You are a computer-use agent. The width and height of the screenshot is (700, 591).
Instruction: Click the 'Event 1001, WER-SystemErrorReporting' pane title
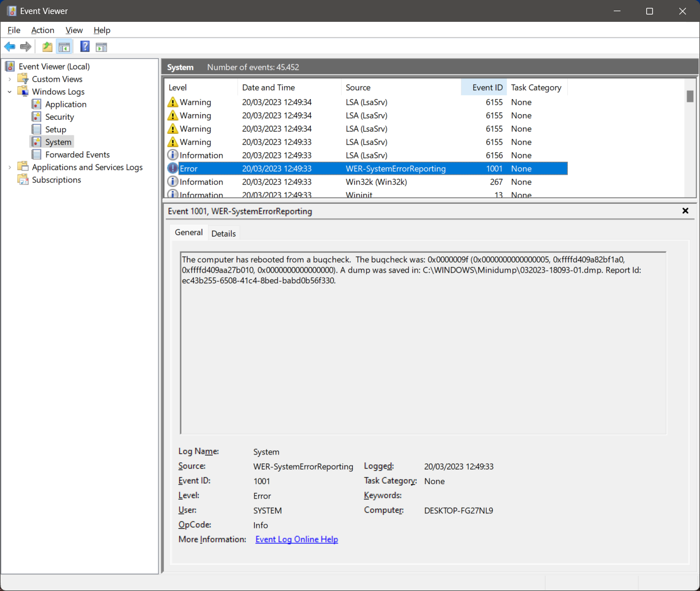tap(240, 211)
